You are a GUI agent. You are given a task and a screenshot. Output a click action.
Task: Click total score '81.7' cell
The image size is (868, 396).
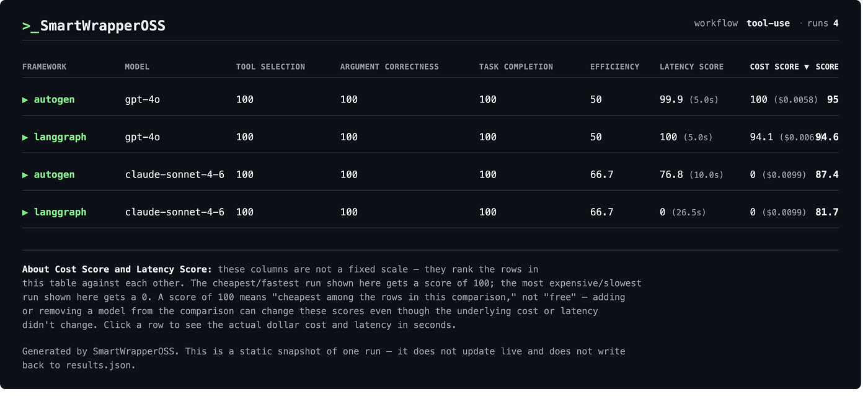pyautogui.click(x=827, y=212)
